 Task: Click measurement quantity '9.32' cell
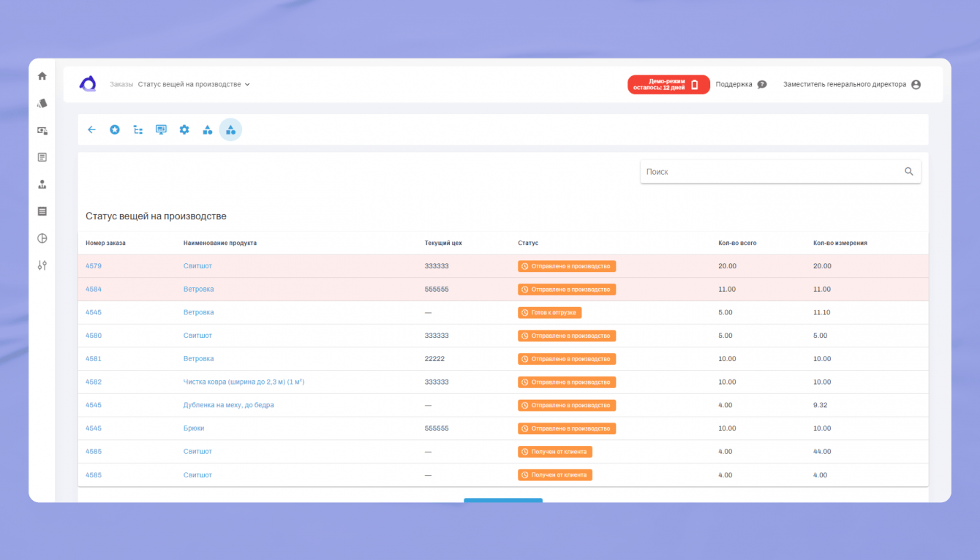pos(821,405)
